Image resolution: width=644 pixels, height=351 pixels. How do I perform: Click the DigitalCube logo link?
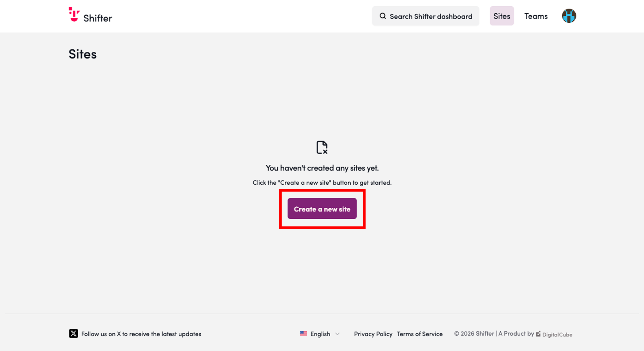[554, 334]
